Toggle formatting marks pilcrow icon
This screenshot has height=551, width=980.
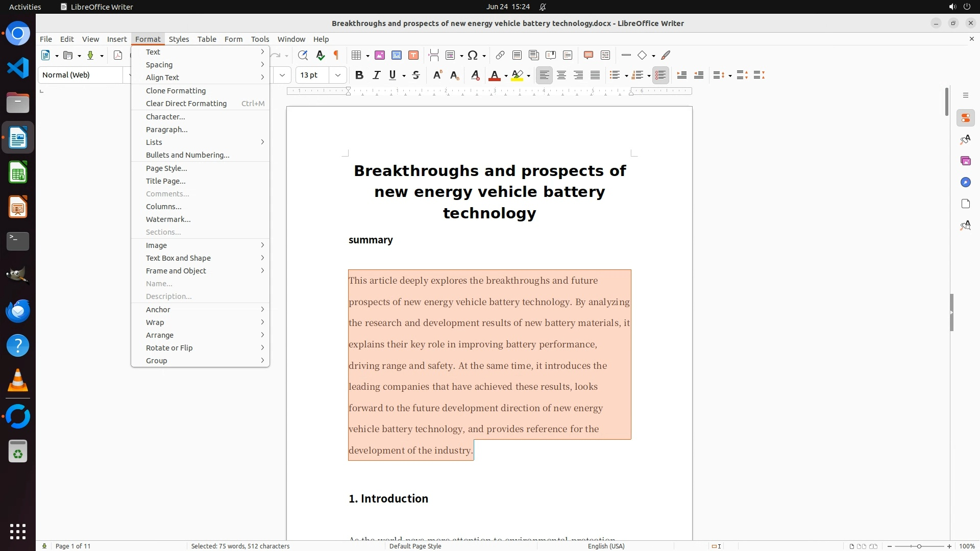pos(336,55)
